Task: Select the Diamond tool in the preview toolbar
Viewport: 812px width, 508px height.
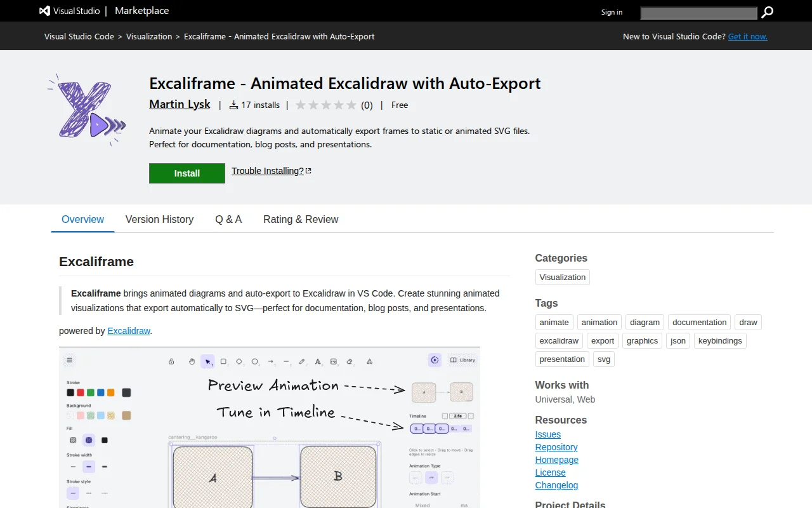Action: point(239,361)
